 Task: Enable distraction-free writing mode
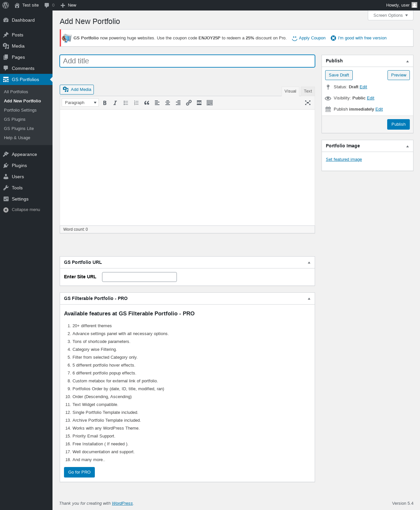click(x=308, y=103)
